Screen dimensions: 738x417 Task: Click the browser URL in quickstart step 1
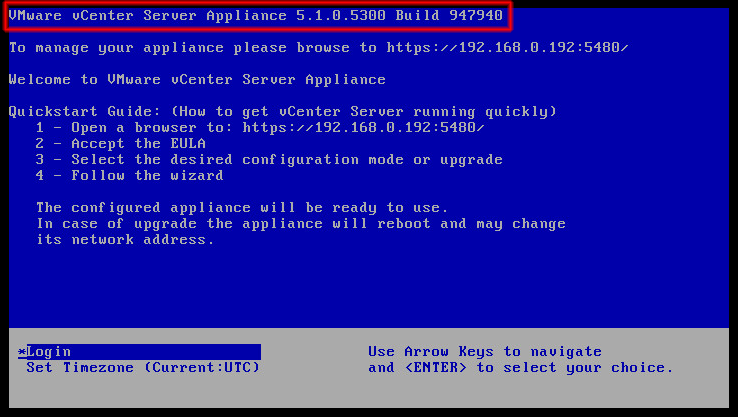(x=363, y=128)
